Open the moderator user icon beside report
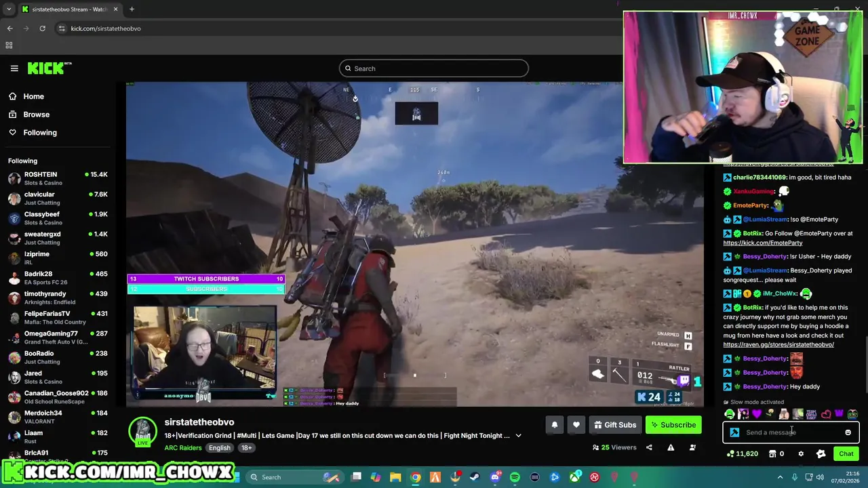The image size is (868, 488). [692, 447]
